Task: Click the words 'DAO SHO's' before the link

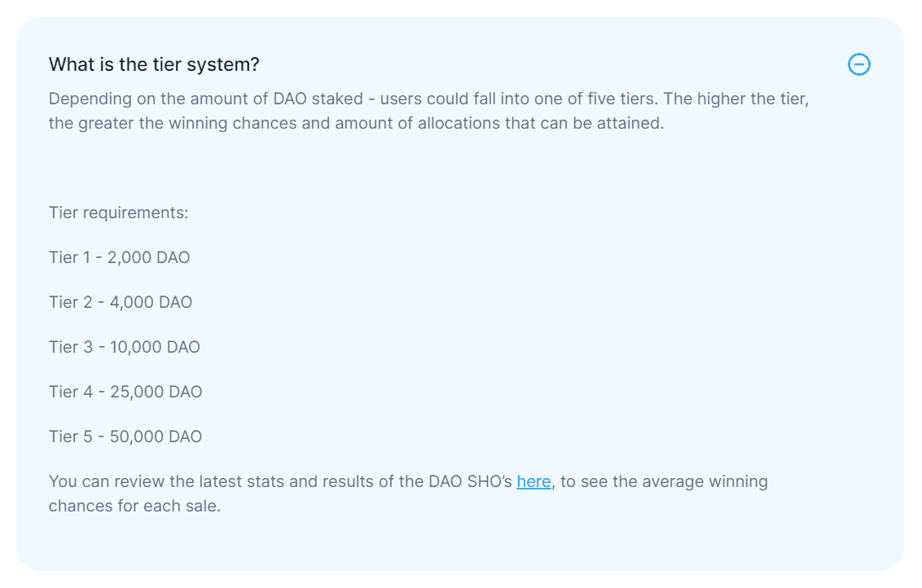Action: pos(471,481)
